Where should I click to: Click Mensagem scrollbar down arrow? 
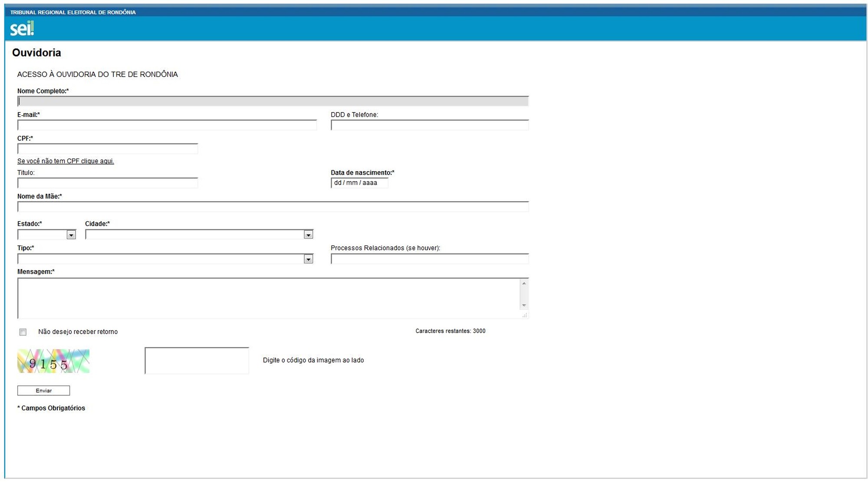pyautogui.click(x=524, y=305)
